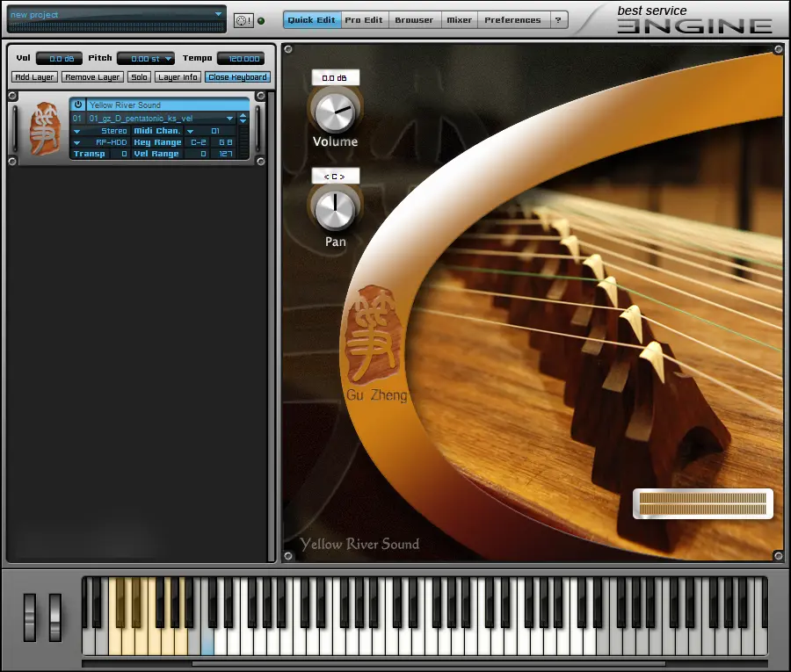
Task: Click the MIDI panic icon button
Action: click(x=243, y=21)
